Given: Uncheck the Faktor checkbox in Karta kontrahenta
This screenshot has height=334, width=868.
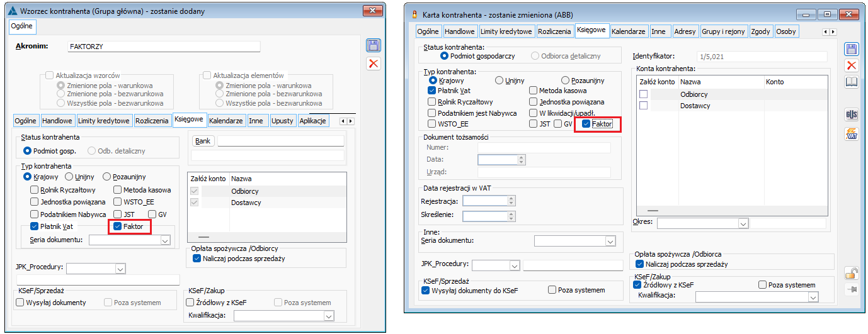Looking at the screenshot, I should (x=586, y=124).
